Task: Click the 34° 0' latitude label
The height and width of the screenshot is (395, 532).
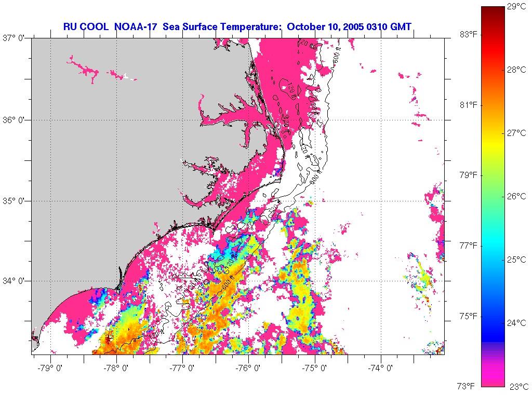Action: click(x=14, y=281)
